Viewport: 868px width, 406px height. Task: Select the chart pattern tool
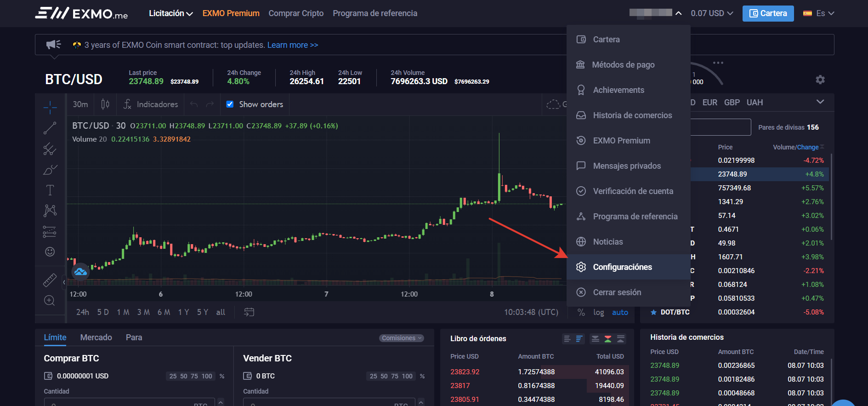click(50, 211)
